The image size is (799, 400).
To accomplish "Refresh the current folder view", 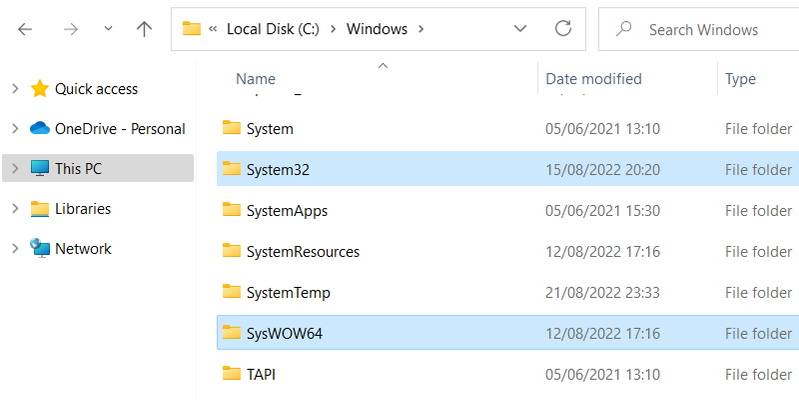I will (563, 29).
